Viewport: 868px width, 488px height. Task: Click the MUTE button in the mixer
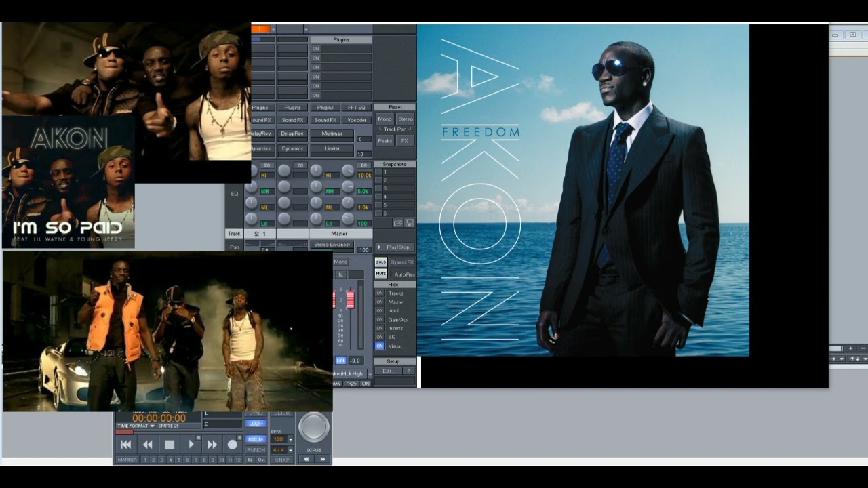pyautogui.click(x=381, y=274)
